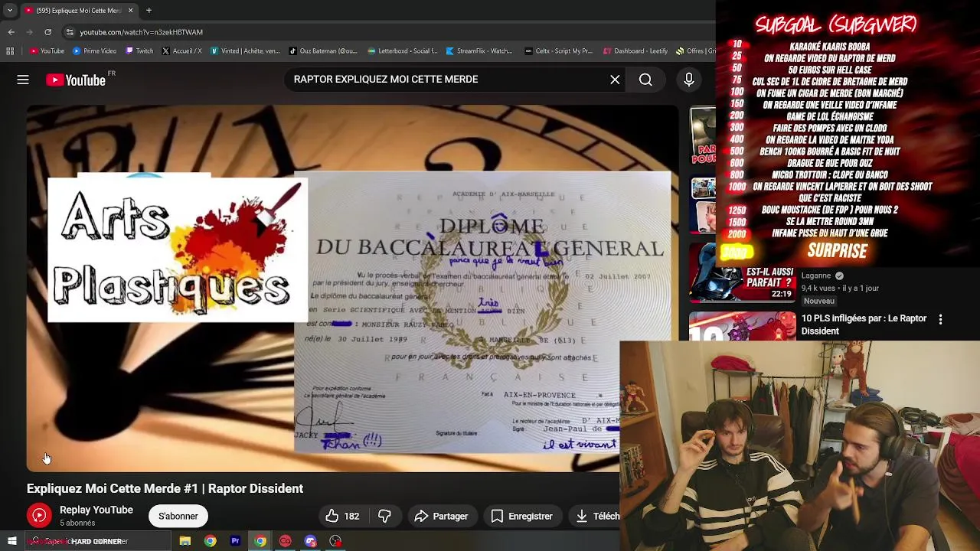Screen dimensions: 980x551
Task: Run search with the magnifier button
Action: point(645,80)
